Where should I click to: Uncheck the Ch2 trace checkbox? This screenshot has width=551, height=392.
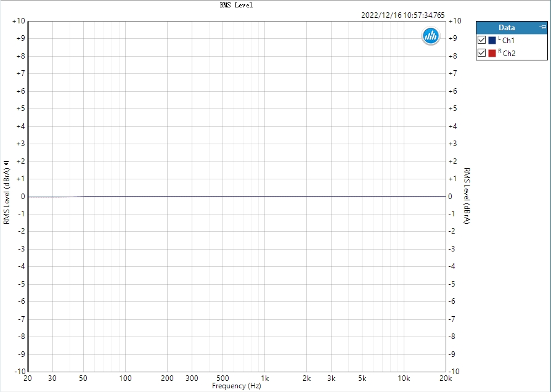point(482,53)
